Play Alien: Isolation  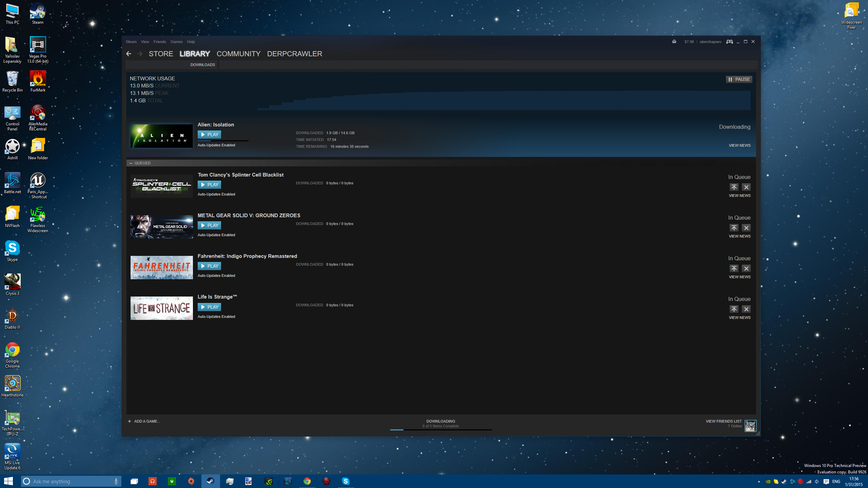pos(209,135)
